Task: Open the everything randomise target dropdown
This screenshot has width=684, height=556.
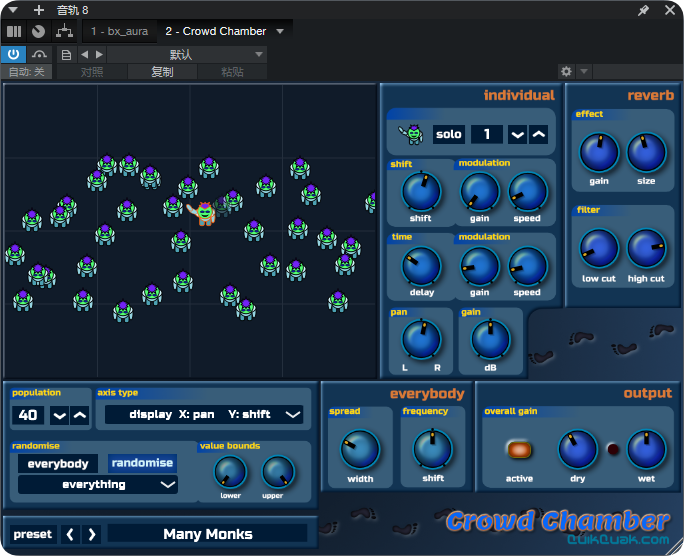Action: (x=98, y=484)
